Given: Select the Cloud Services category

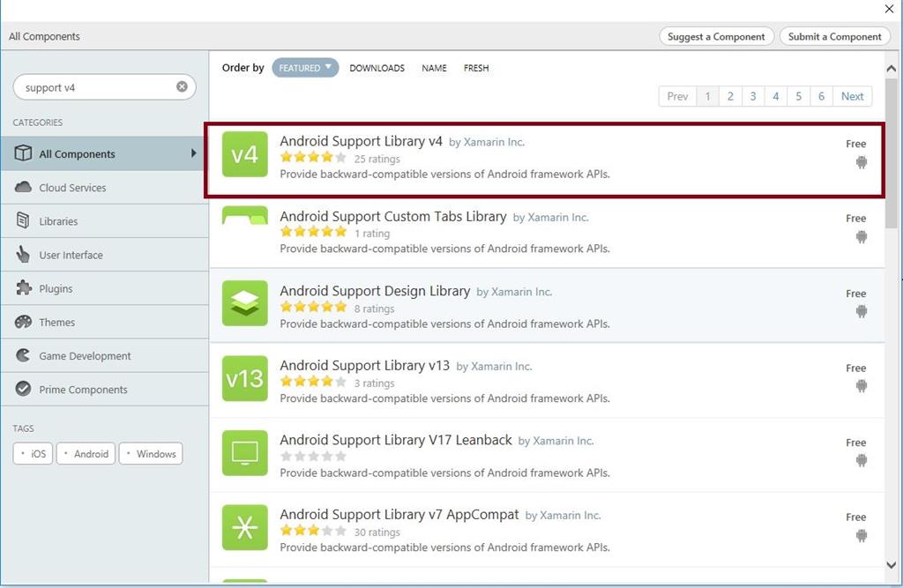Looking at the screenshot, I should (105, 187).
